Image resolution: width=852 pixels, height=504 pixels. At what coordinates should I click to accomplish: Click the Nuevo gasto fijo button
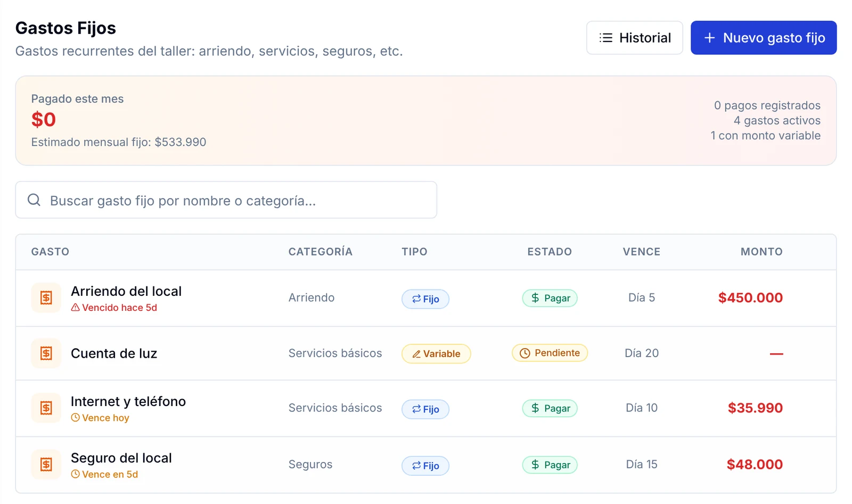764,38
